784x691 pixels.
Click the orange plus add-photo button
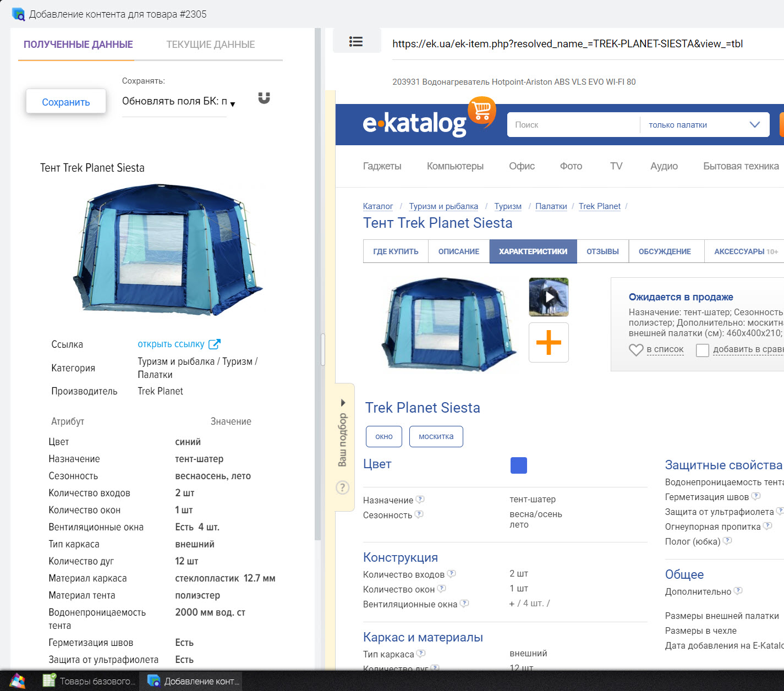pos(549,342)
